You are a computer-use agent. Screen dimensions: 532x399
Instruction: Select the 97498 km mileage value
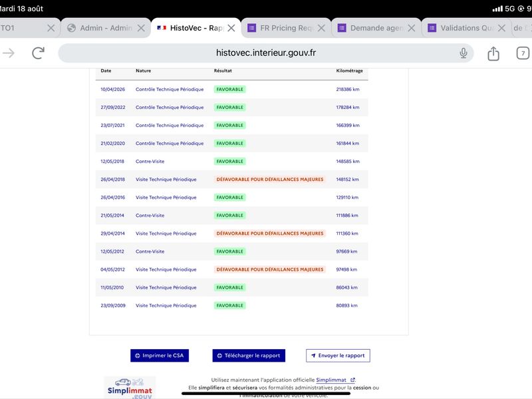pyautogui.click(x=346, y=269)
